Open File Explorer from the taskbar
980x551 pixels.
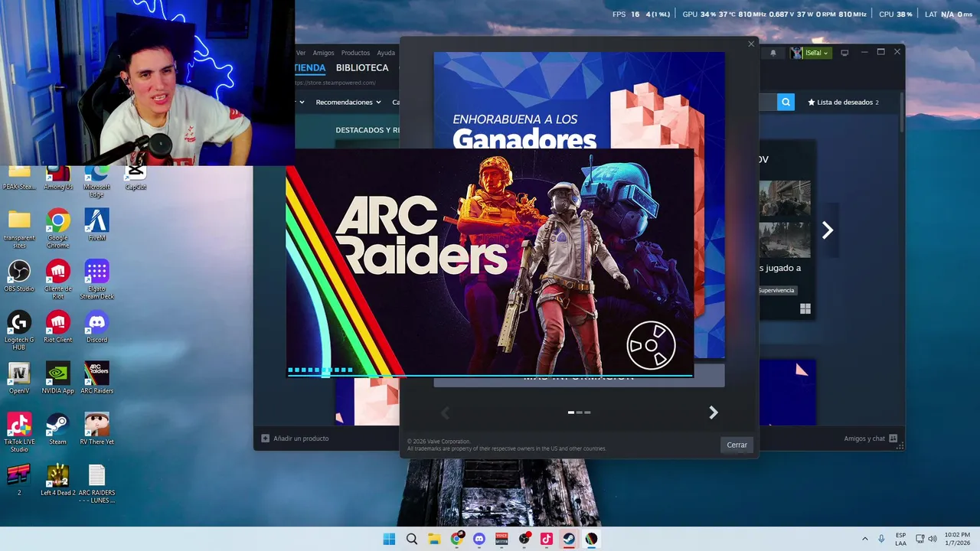point(434,539)
